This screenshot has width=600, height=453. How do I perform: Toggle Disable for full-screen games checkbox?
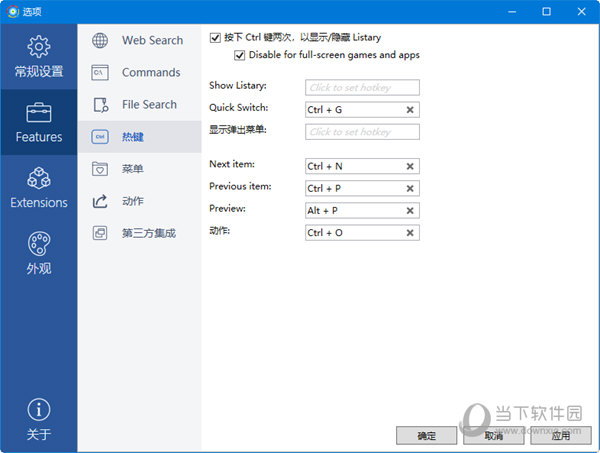coord(240,55)
